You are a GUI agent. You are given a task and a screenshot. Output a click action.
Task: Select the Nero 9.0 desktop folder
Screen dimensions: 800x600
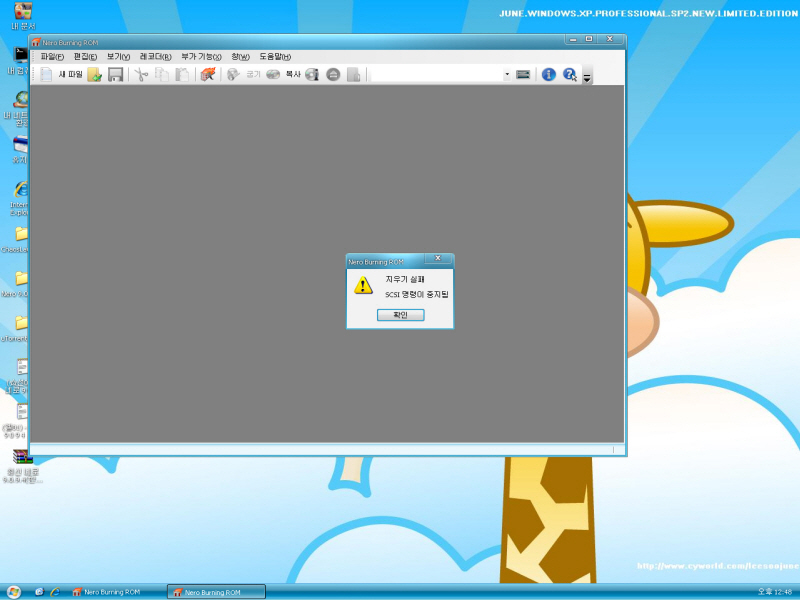pos(16,284)
